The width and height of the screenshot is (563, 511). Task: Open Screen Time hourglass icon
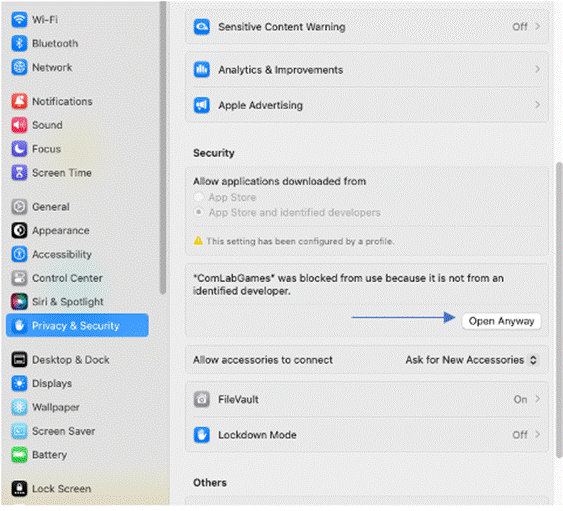[19, 173]
